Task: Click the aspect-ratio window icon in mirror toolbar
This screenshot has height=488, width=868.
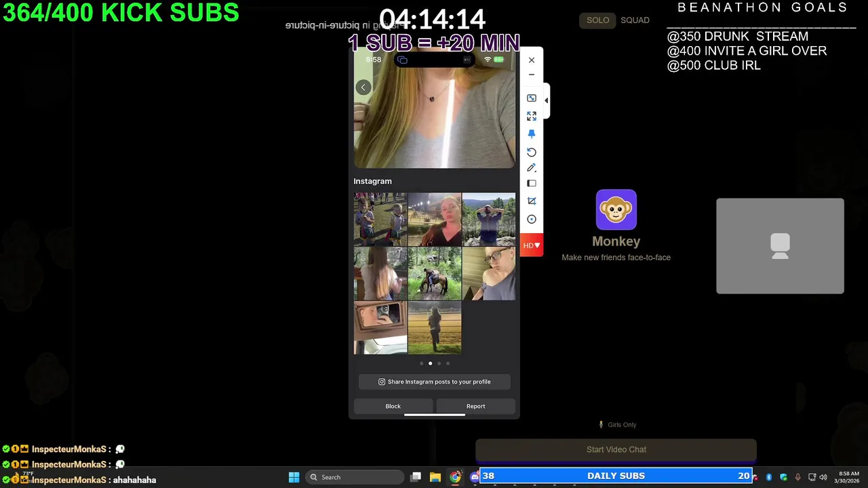Action: 532,98
